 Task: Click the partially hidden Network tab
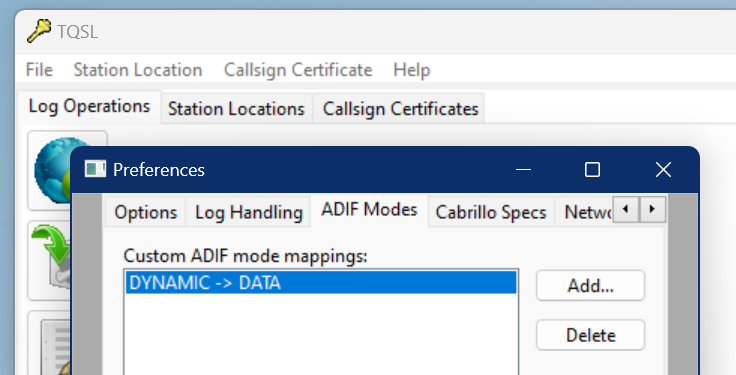coord(584,213)
